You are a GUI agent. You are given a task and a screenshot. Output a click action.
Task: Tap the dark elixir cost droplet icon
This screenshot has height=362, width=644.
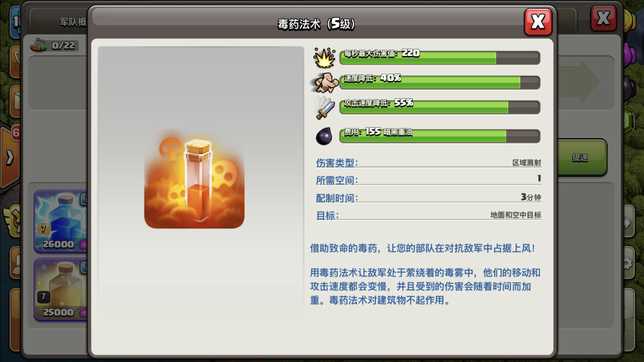click(x=324, y=136)
